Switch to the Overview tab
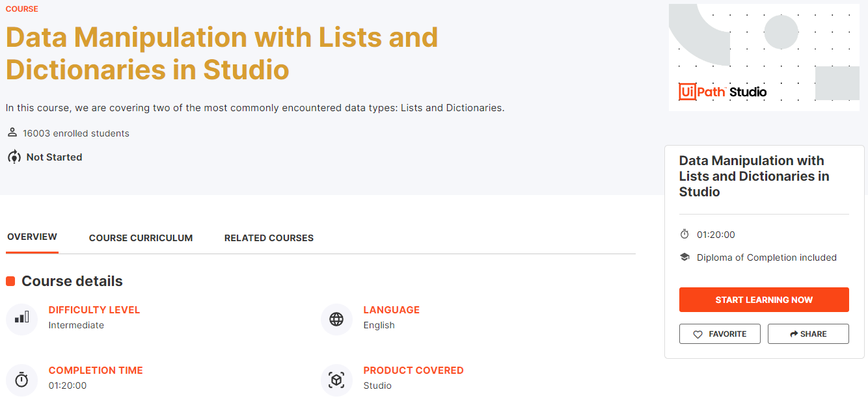Screen dimensions: 868x405 pos(32,237)
